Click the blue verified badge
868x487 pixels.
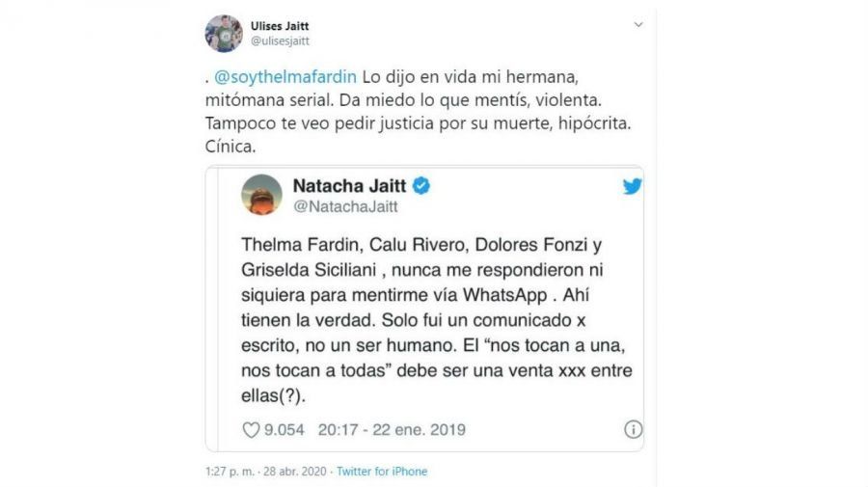tap(421, 185)
